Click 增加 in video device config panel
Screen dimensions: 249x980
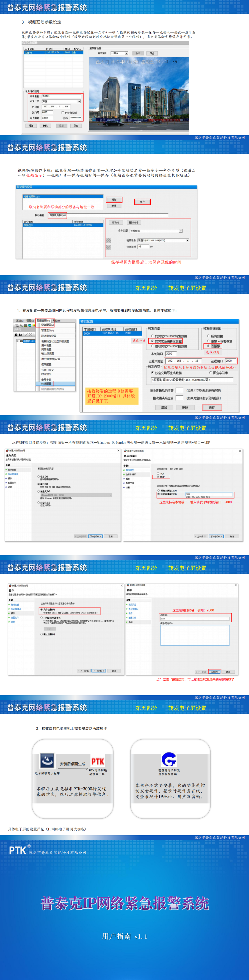point(31,126)
